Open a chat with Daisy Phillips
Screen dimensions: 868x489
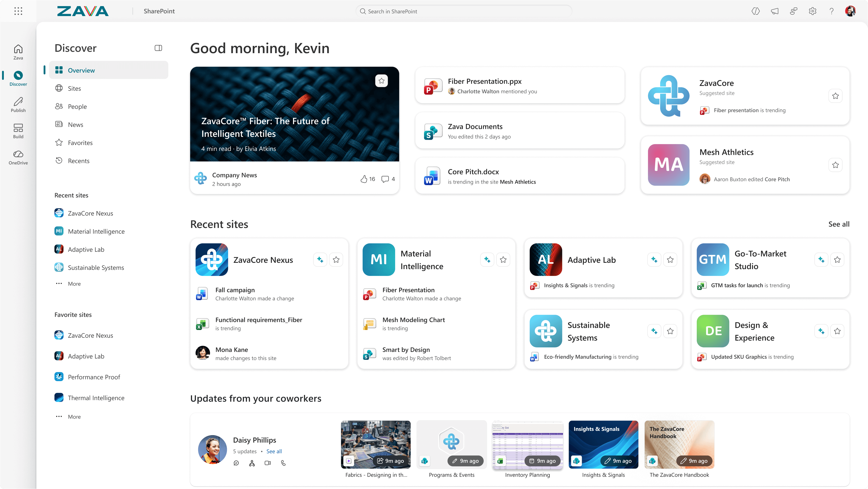click(x=236, y=463)
